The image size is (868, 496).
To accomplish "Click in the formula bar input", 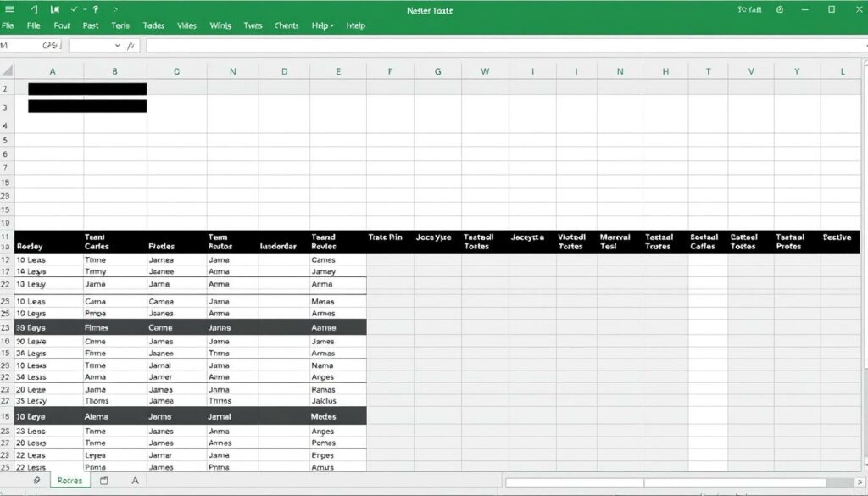I will click(x=505, y=46).
